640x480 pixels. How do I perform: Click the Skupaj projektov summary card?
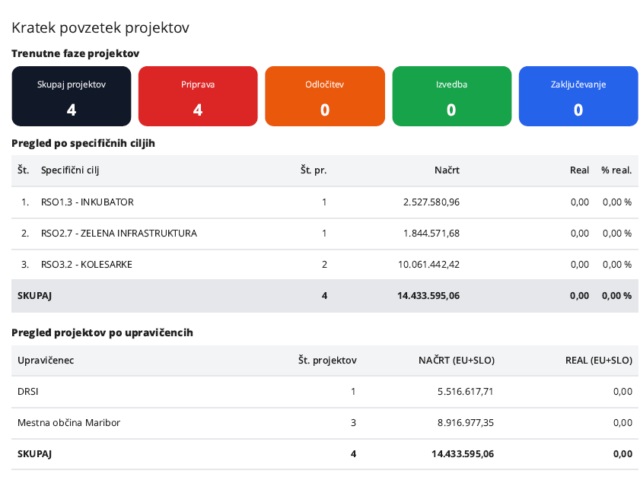pos(71,96)
